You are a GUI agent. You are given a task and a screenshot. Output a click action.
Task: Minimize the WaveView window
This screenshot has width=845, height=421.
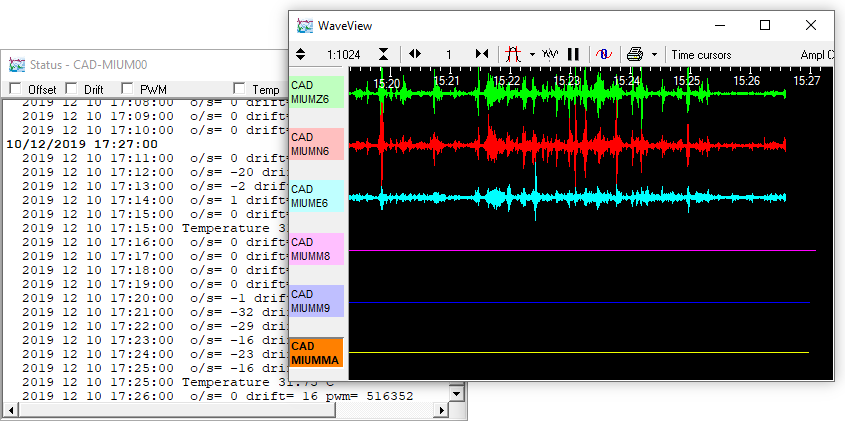[x=719, y=25]
